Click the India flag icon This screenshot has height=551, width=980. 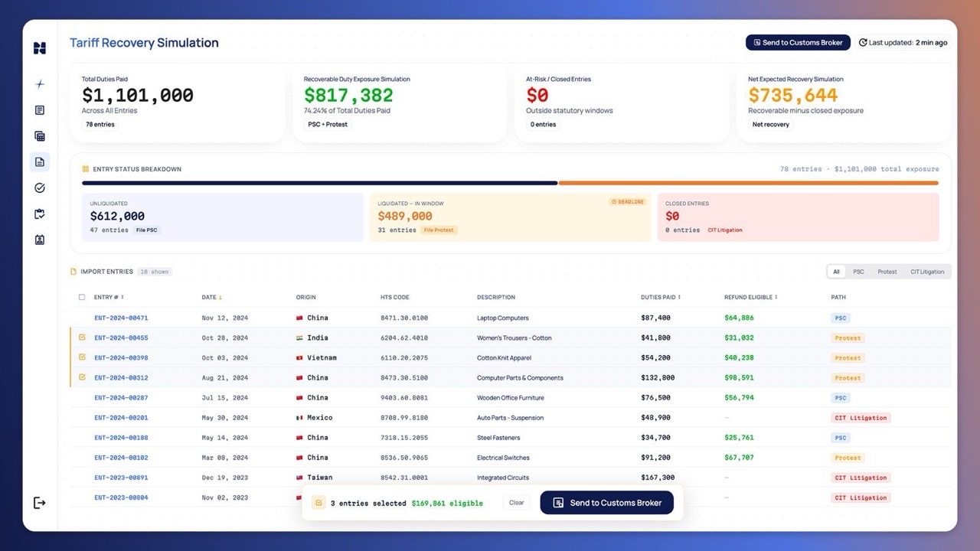click(300, 337)
